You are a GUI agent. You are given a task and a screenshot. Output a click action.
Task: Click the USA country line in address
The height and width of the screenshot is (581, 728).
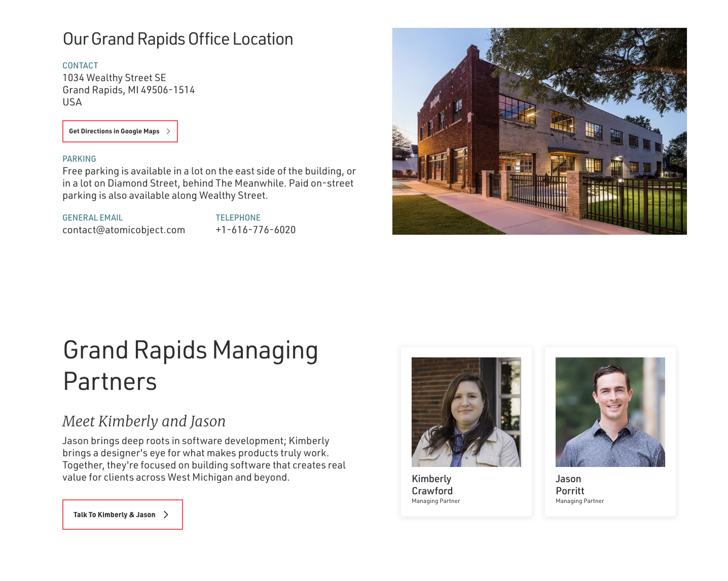pyautogui.click(x=72, y=102)
